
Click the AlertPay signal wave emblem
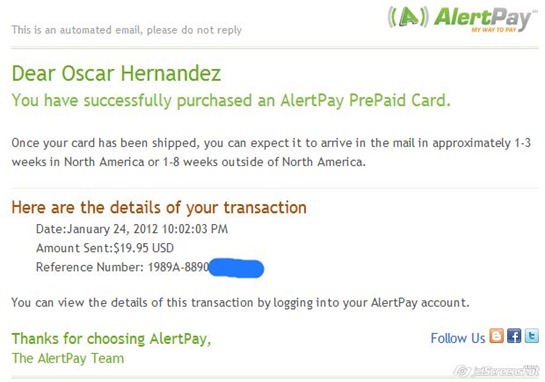(408, 17)
